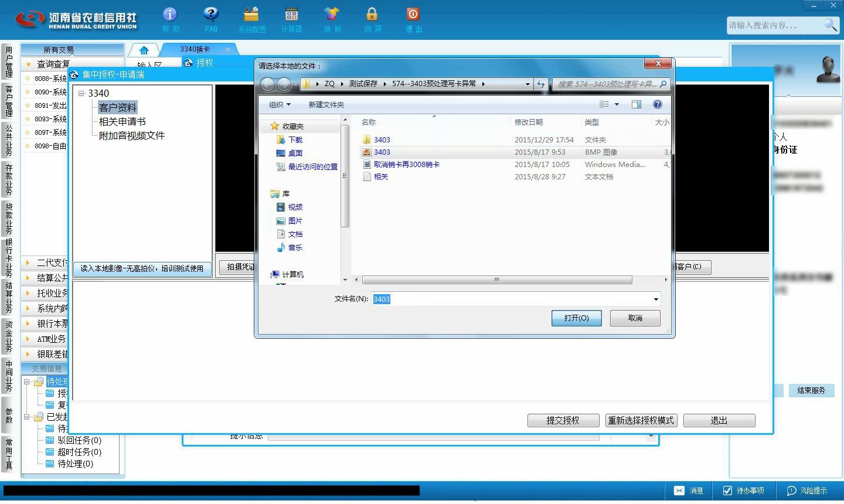This screenshot has width=844, height=504.
Task: Click the Open (打开) button
Action: (576, 318)
